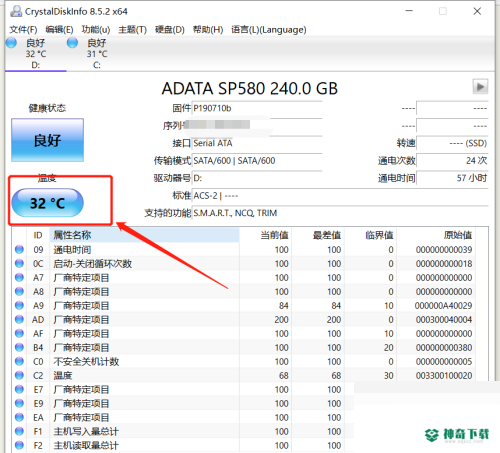500x453 pixels.
Task: Click raw value 000000A40029
Action: point(443,306)
